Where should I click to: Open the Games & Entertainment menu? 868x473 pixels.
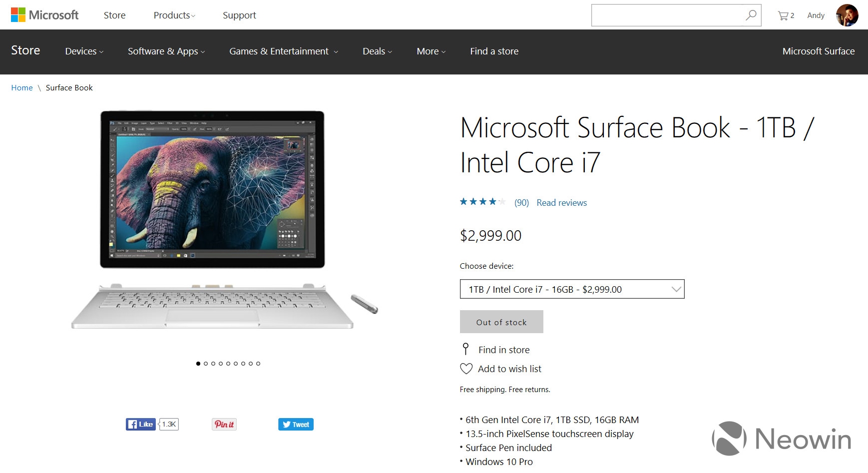coord(283,51)
